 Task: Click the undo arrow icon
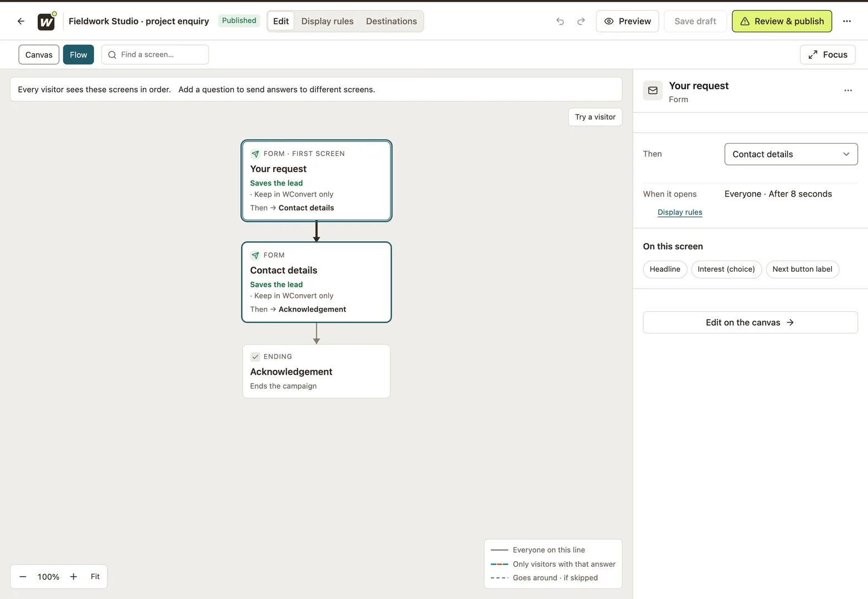560,21
